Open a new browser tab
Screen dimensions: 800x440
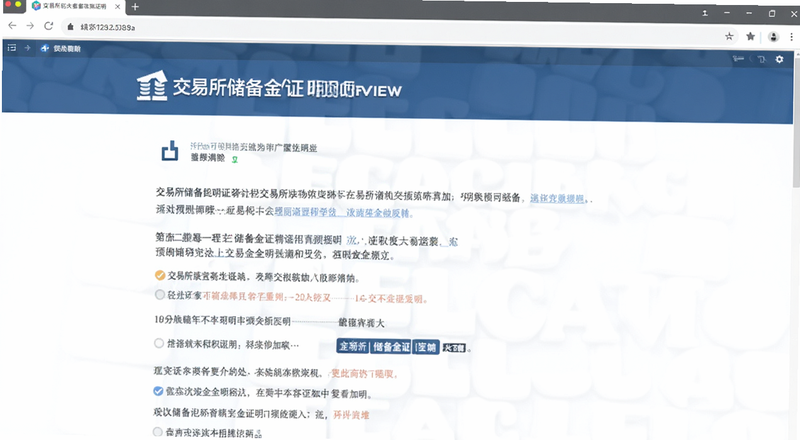tap(135, 7)
